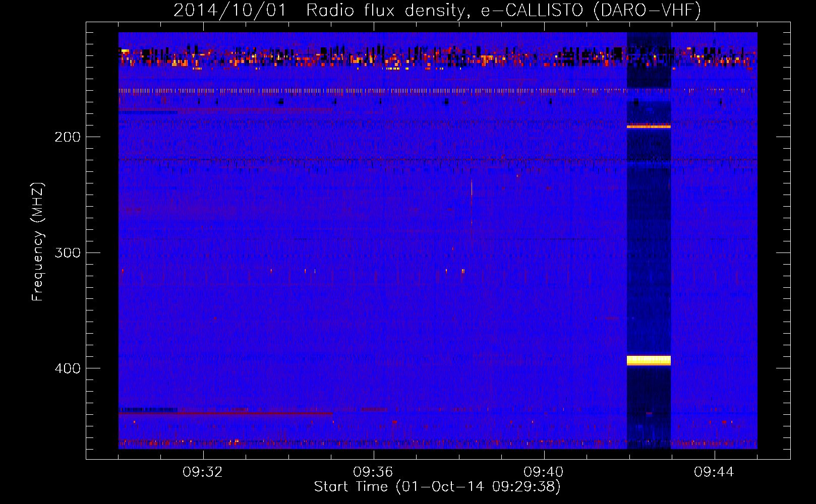This screenshot has width=816, height=504.
Task: Click the plot title "Radio flux density, e-CALLISTO (DARO-VHF)"
Action: pos(503,10)
